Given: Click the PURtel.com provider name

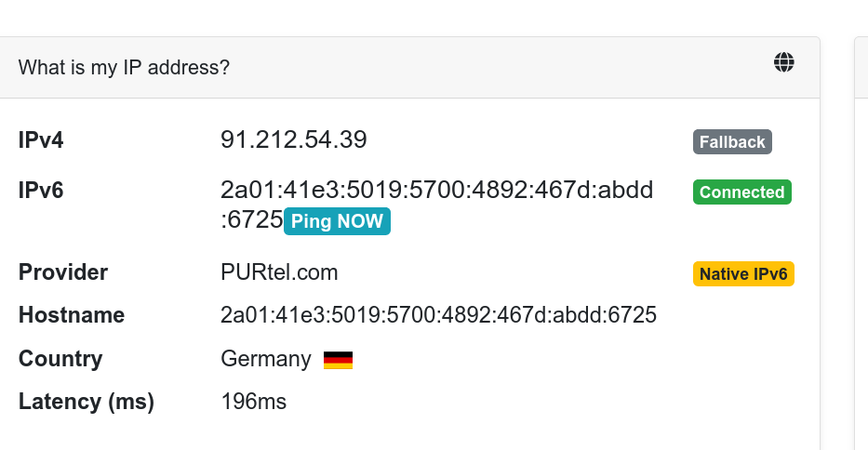Looking at the screenshot, I should 279,272.
